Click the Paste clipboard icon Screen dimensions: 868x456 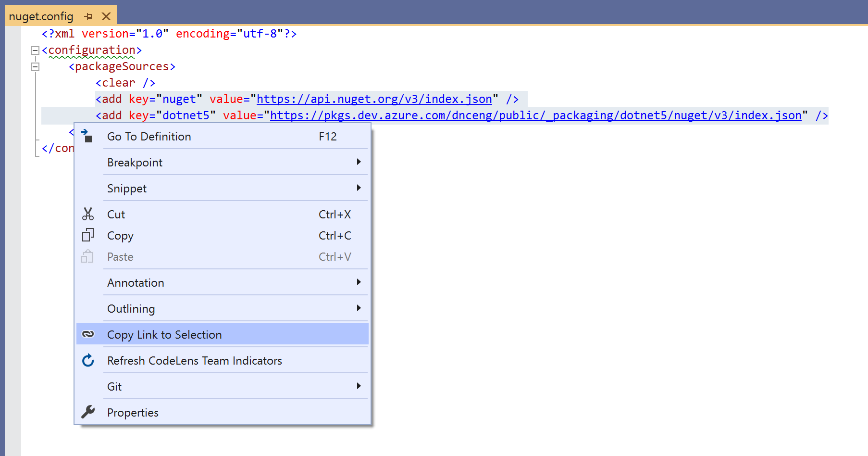[87, 256]
